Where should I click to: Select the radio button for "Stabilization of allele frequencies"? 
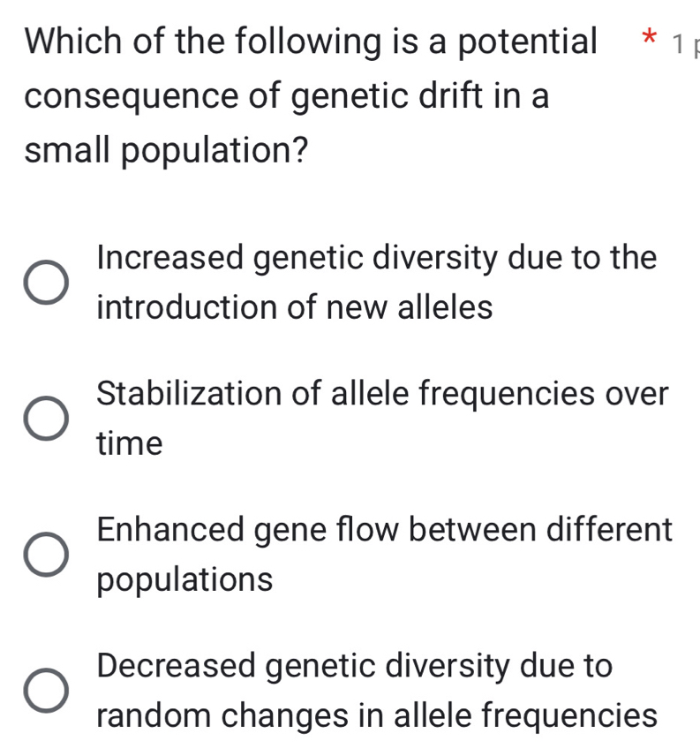coord(47,419)
